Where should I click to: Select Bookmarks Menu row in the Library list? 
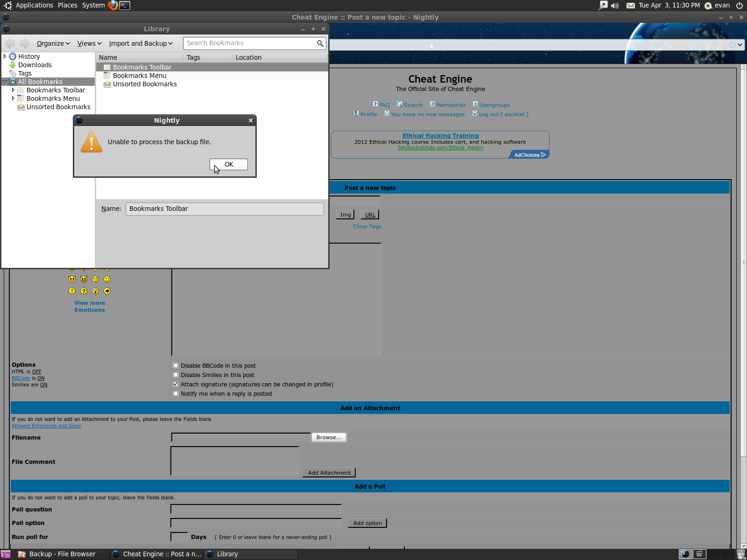tap(212, 76)
